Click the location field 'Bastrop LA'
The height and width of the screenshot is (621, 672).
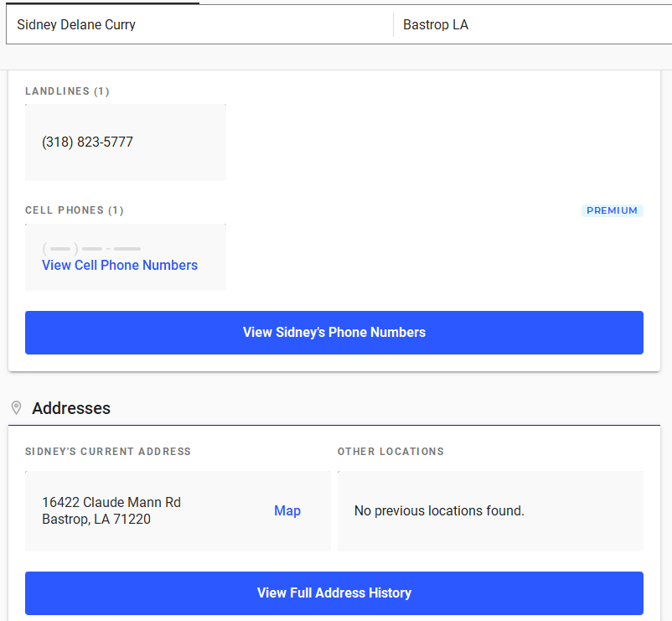tap(533, 24)
